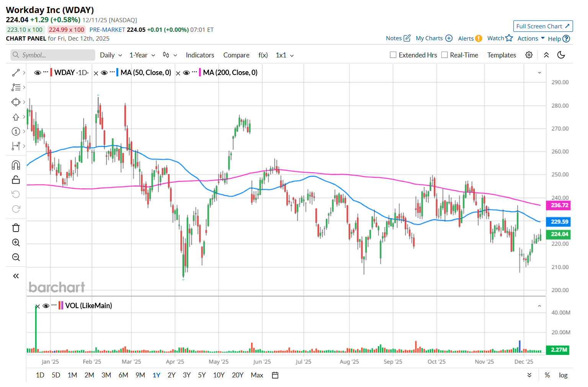Viewport: 588px width, 387px height.
Task: Click the Compare button
Action: [x=237, y=55]
